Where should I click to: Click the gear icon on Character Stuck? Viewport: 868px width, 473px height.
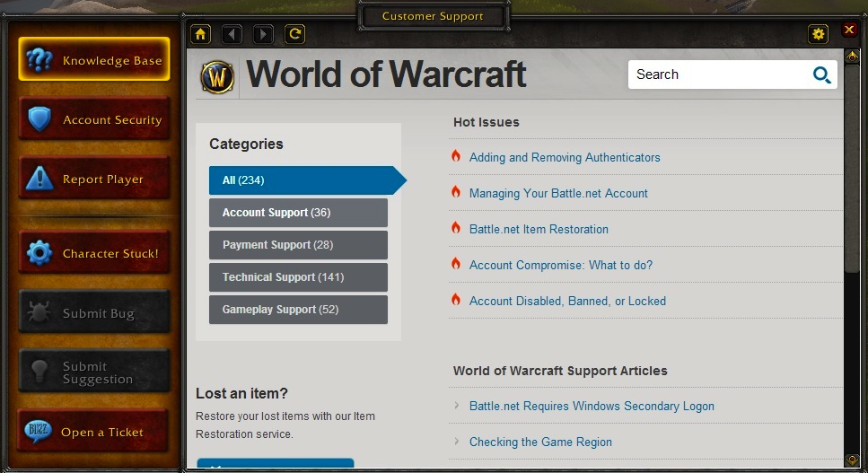pos(39,253)
